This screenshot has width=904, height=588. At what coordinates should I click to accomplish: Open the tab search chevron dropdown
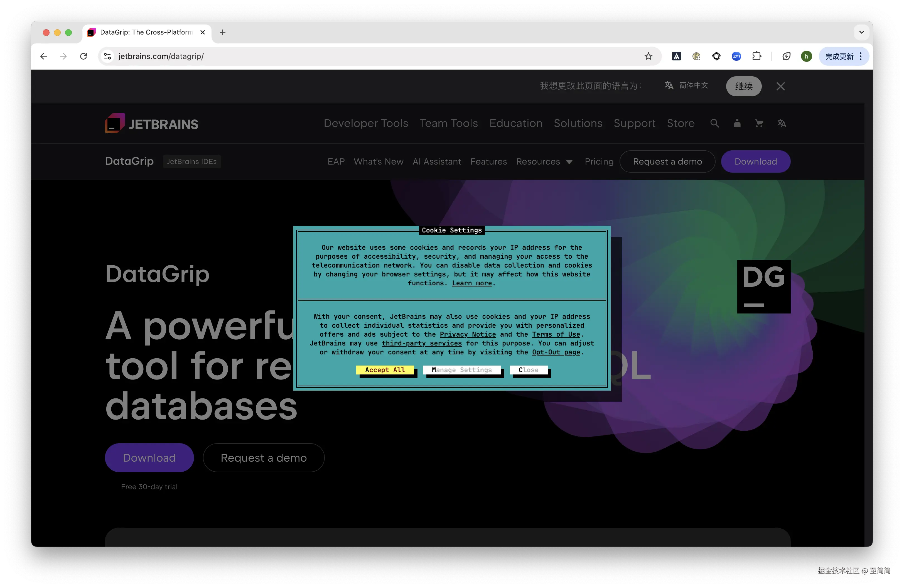[x=861, y=32]
